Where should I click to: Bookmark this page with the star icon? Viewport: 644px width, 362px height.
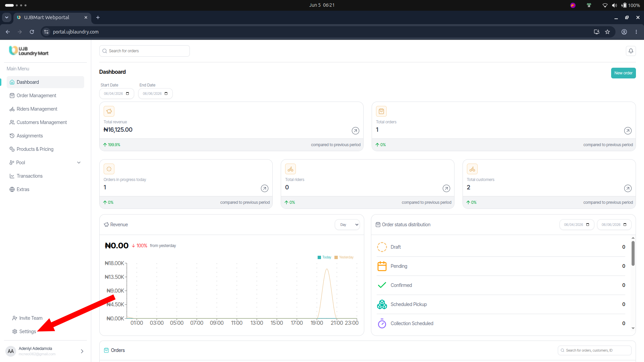pos(607,32)
